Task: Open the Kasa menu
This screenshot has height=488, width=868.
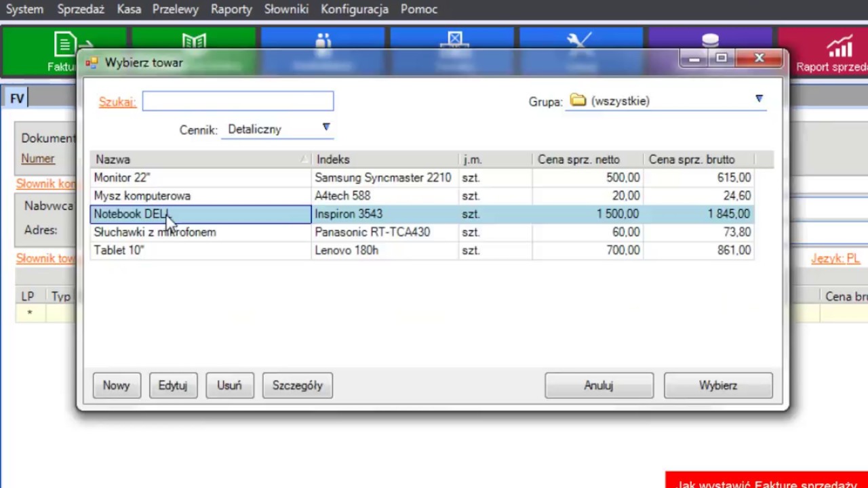Action: click(129, 9)
